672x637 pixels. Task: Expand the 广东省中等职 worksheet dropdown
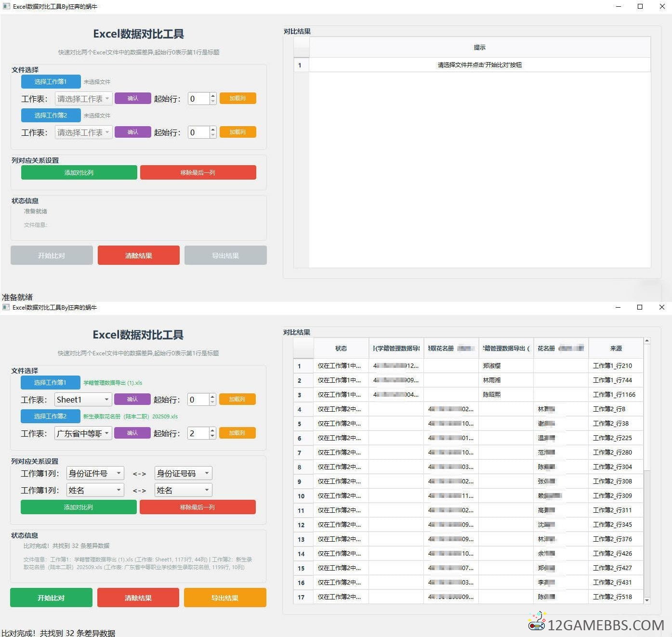pos(83,433)
